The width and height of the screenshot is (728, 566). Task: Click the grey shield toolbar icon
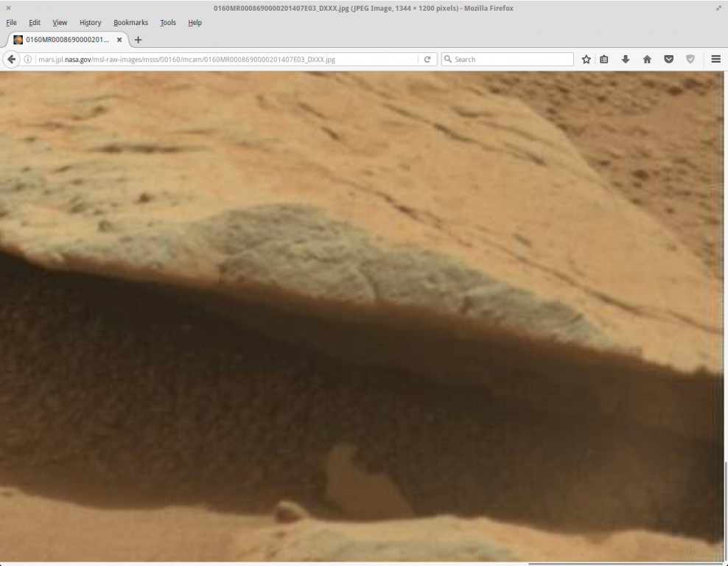tap(690, 59)
